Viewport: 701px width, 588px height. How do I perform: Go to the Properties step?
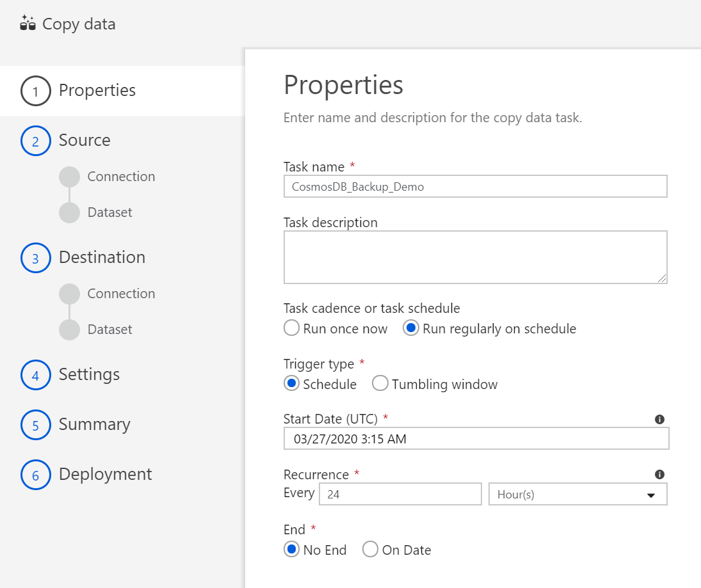97,90
